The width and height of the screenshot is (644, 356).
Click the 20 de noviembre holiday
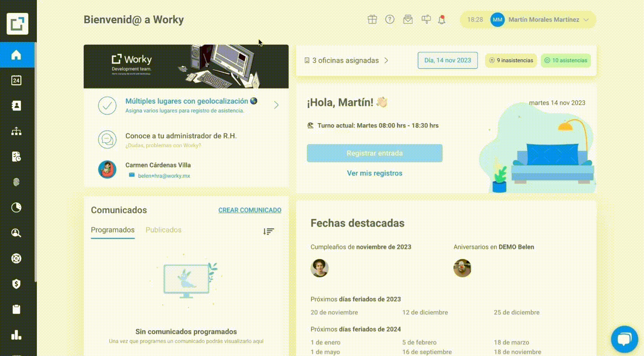[334, 313]
